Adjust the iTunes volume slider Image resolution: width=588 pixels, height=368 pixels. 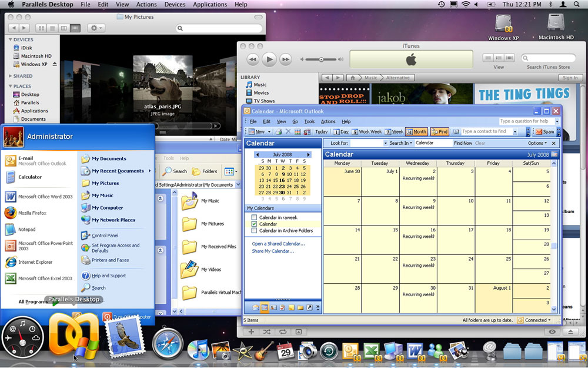tap(321, 59)
